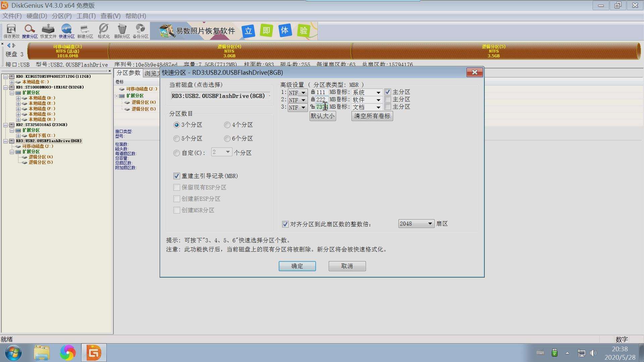Select the 新建分区 (New Partition) icon
The image size is (644, 362).
85,31
